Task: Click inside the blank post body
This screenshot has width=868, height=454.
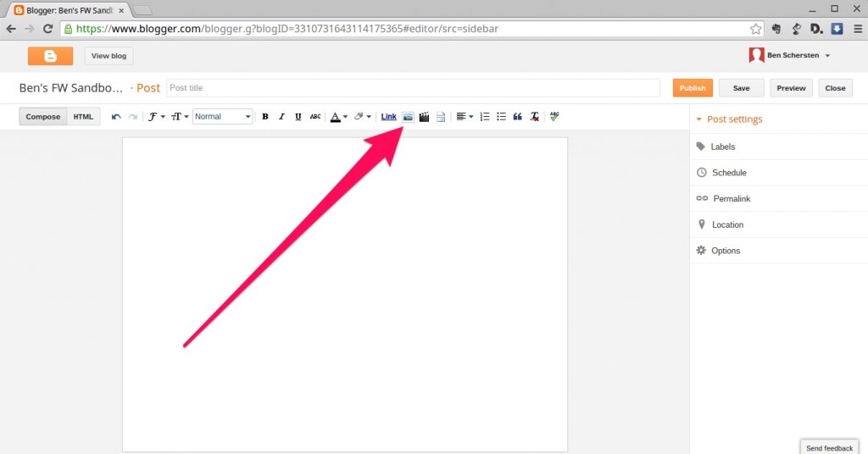Action: point(345,294)
